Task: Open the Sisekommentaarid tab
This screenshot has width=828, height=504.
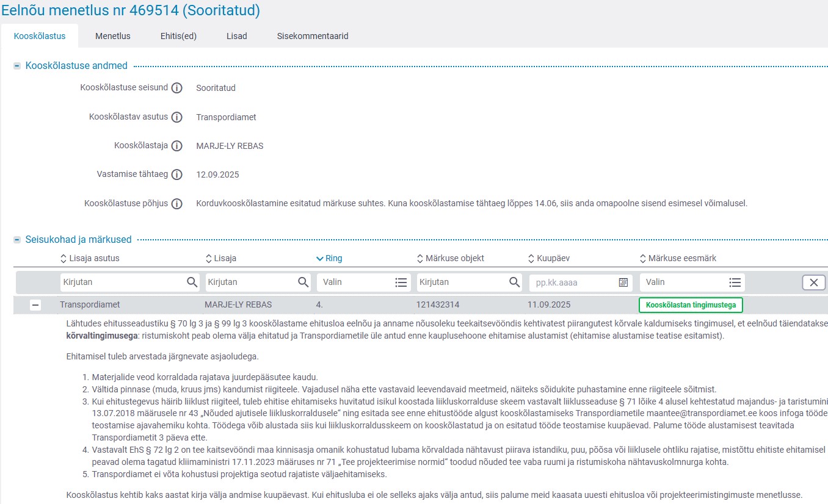Action: click(313, 36)
